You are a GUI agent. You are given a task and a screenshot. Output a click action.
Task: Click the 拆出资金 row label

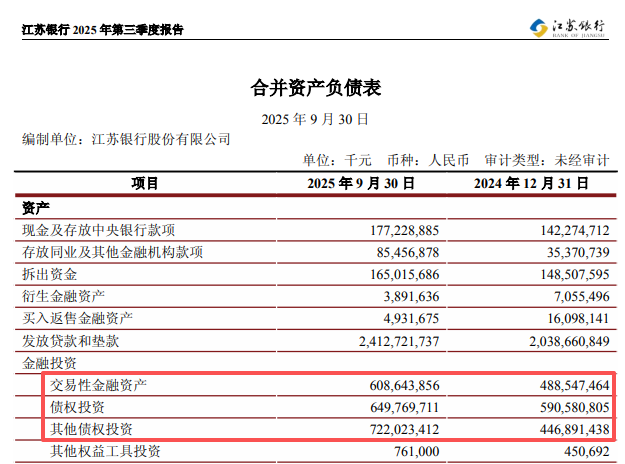click(x=50, y=274)
